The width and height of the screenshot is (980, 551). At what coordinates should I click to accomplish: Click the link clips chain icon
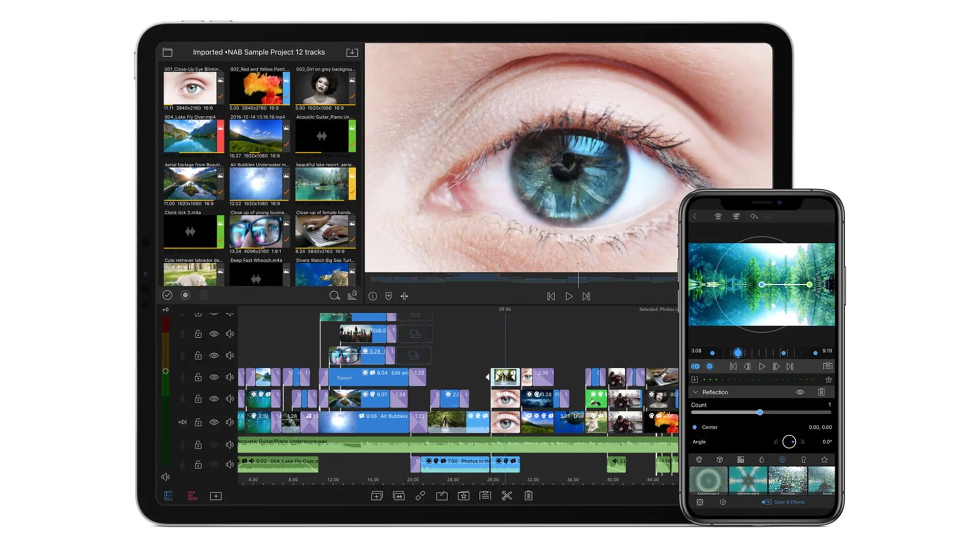(420, 496)
